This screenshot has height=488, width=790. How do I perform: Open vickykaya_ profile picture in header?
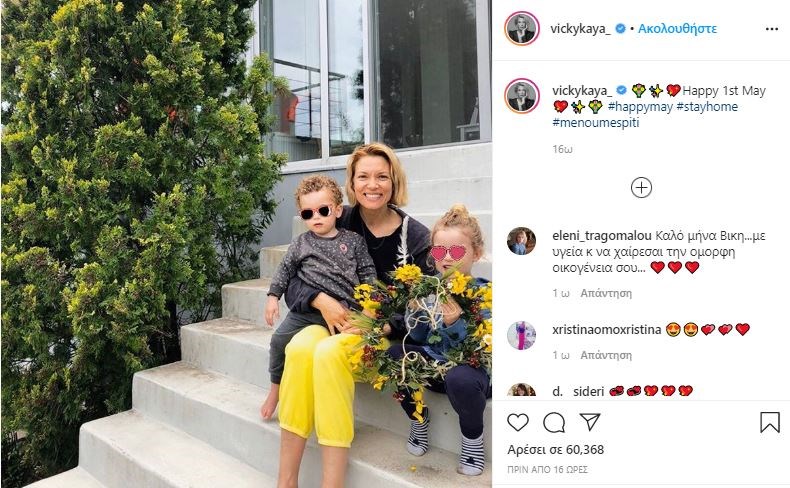(521, 29)
